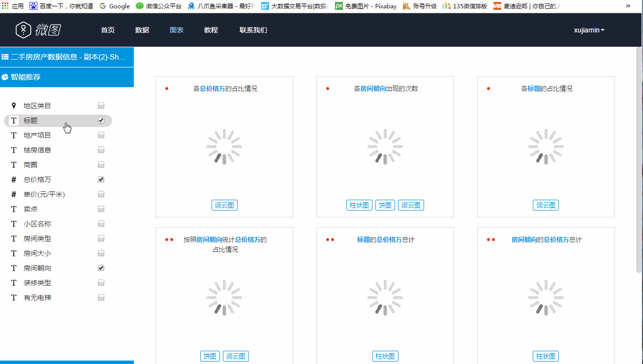
Task: Open the xujiamin user dropdown
Action: point(589,30)
